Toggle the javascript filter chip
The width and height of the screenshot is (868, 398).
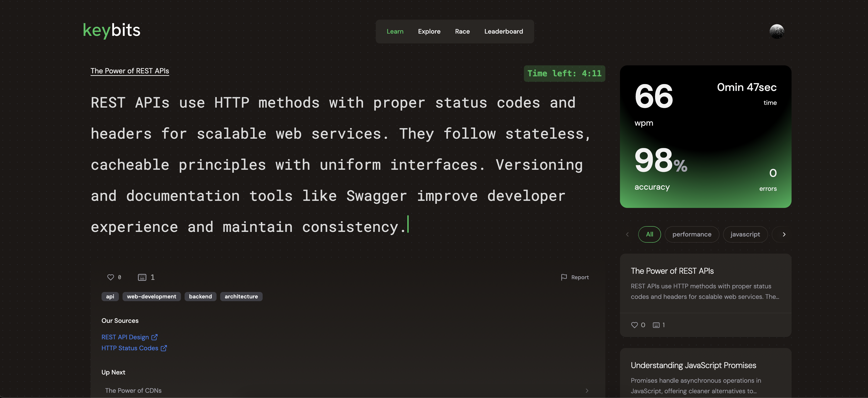[x=745, y=234]
